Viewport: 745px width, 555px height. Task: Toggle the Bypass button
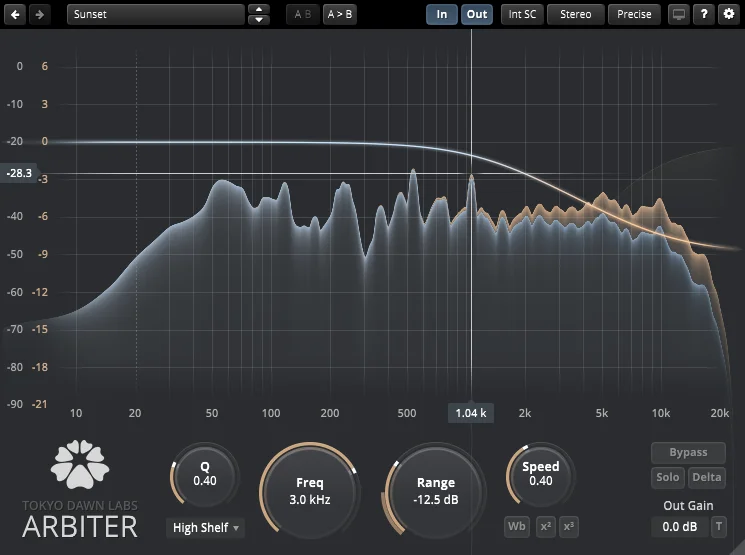point(688,452)
